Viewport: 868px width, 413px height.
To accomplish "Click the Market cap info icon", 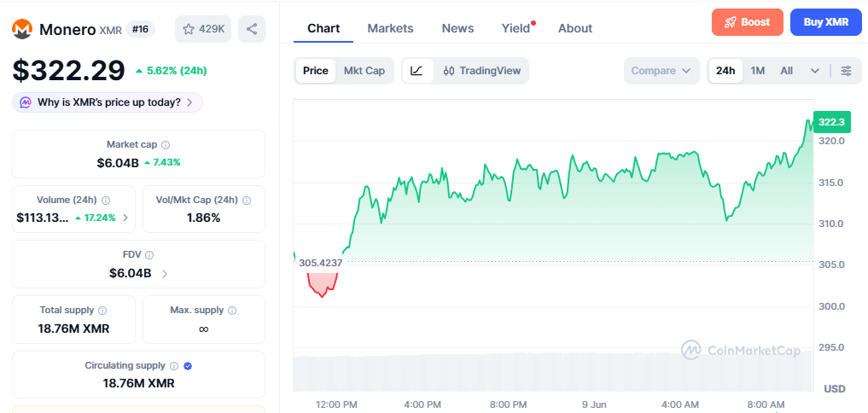I will [x=166, y=144].
